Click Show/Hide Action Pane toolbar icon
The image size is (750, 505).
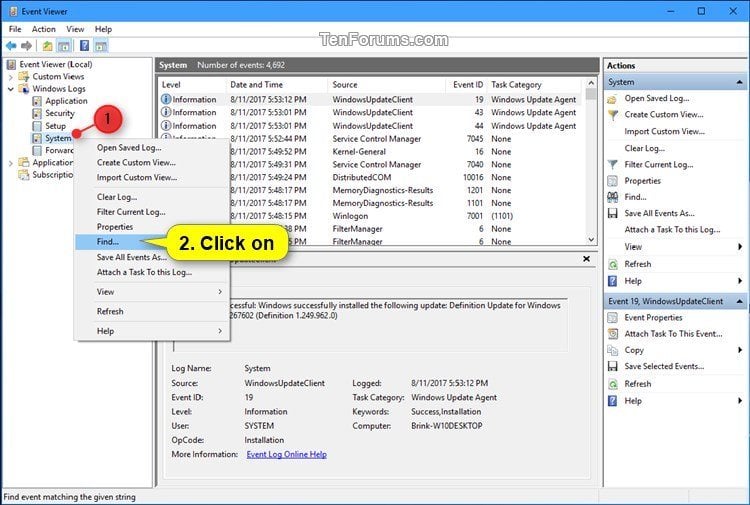[x=100, y=46]
